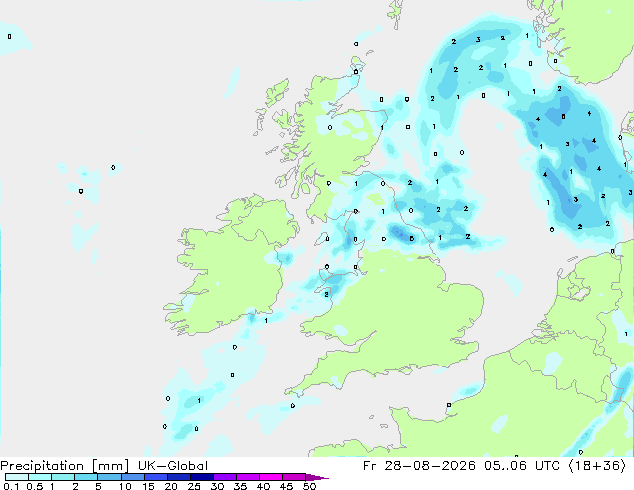Click the '50' legend scale number
The image size is (634, 490).
click(309, 486)
